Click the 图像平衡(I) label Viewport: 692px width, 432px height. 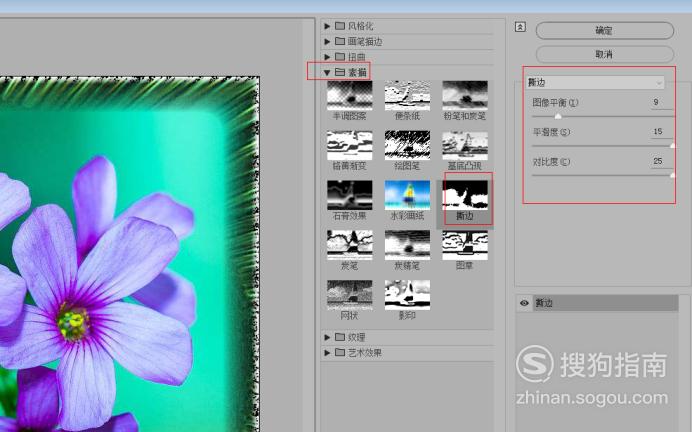(555, 103)
